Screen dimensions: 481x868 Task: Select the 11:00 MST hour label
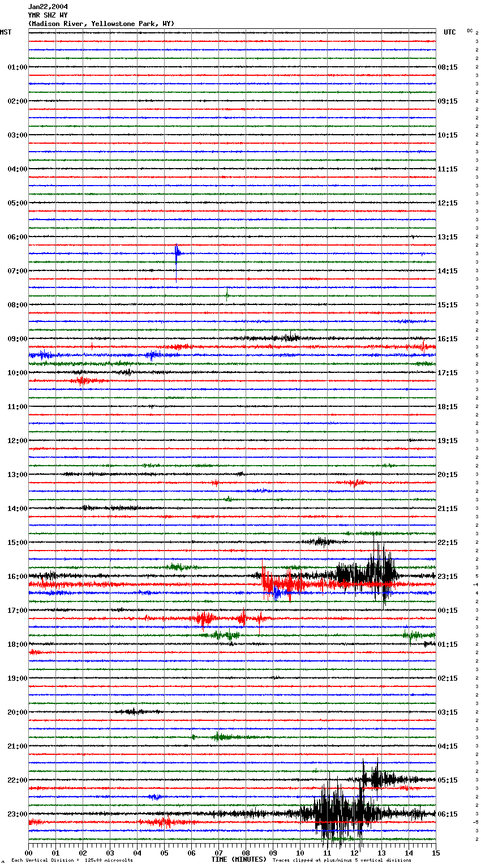18,407
